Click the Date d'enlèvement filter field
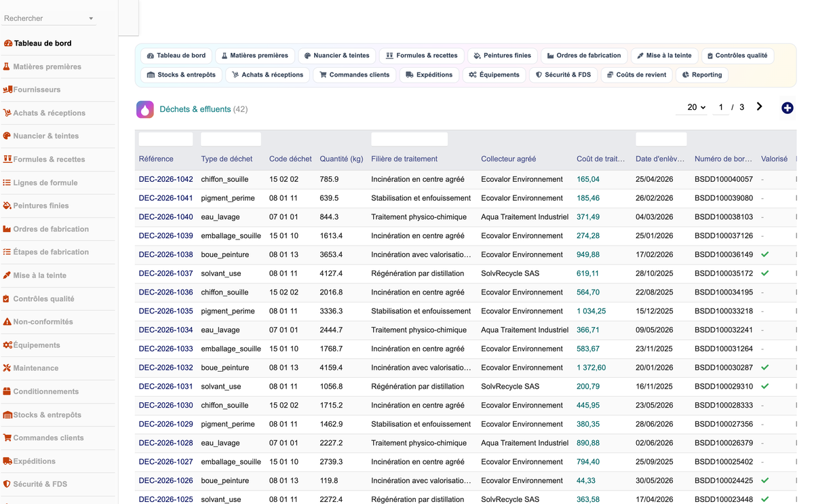814x504 pixels. pyautogui.click(x=661, y=139)
